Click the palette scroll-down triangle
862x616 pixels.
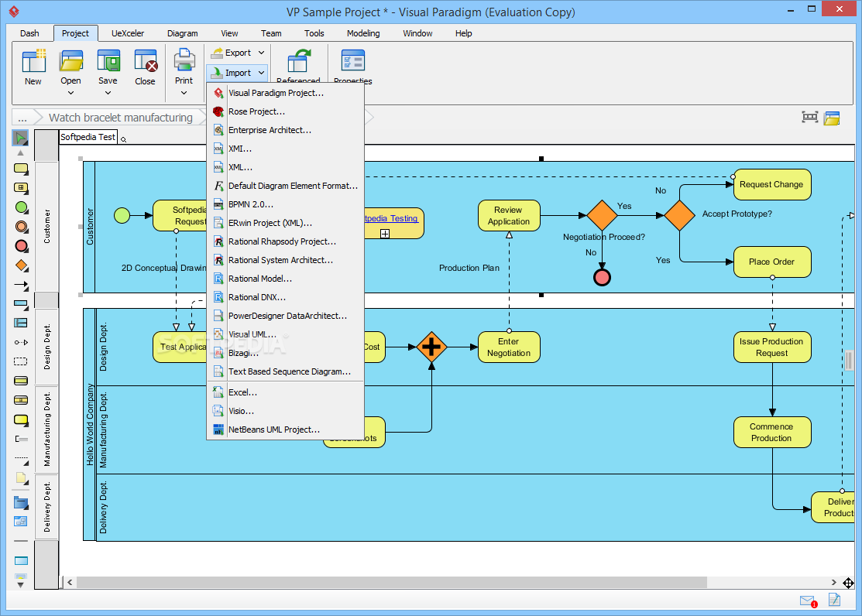pyautogui.click(x=20, y=585)
